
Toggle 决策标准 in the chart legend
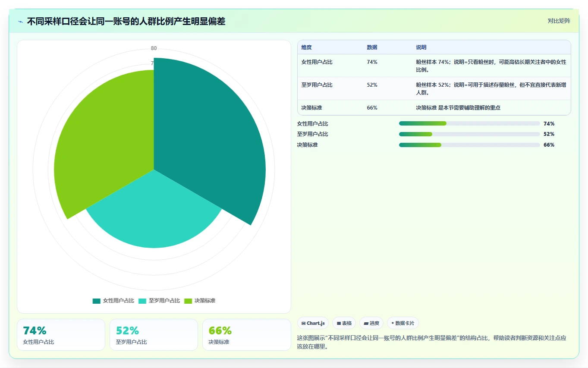click(x=200, y=301)
